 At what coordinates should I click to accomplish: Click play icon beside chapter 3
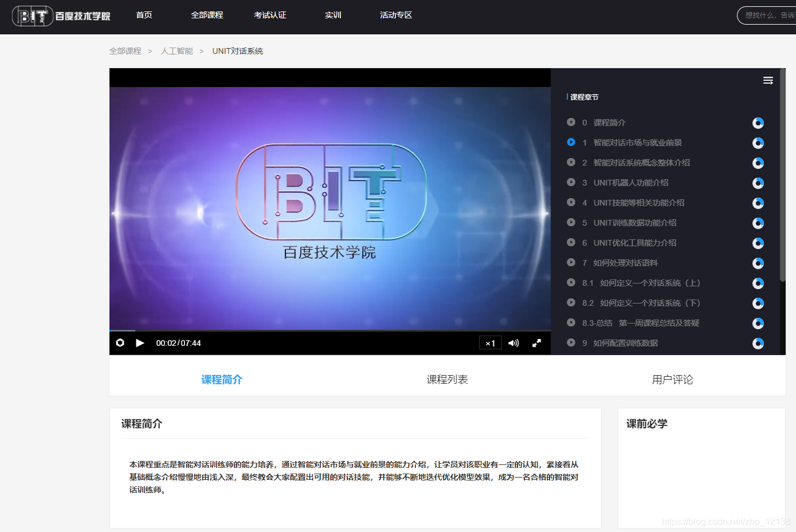[x=571, y=182]
